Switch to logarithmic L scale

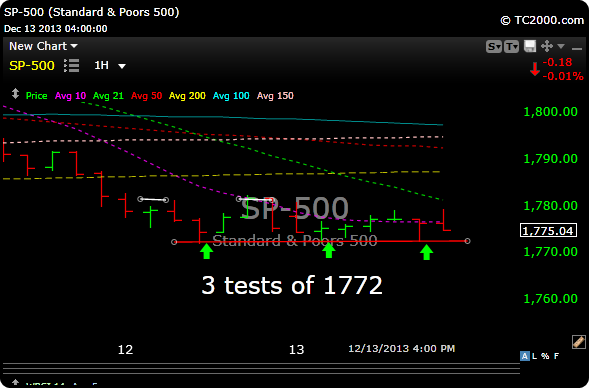click(x=534, y=356)
